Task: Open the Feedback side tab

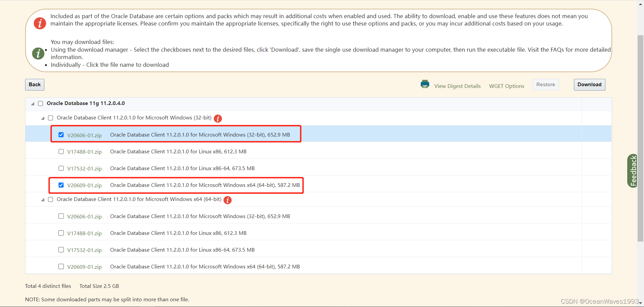Action: tap(632, 171)
